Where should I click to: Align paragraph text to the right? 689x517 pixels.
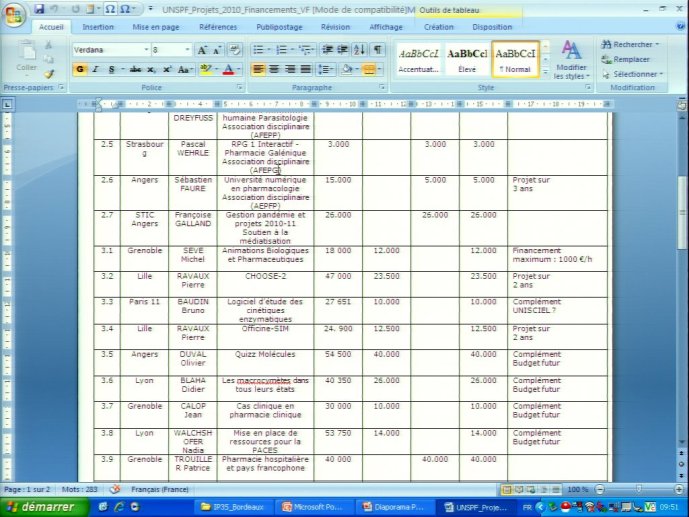[x=290, y=69]
